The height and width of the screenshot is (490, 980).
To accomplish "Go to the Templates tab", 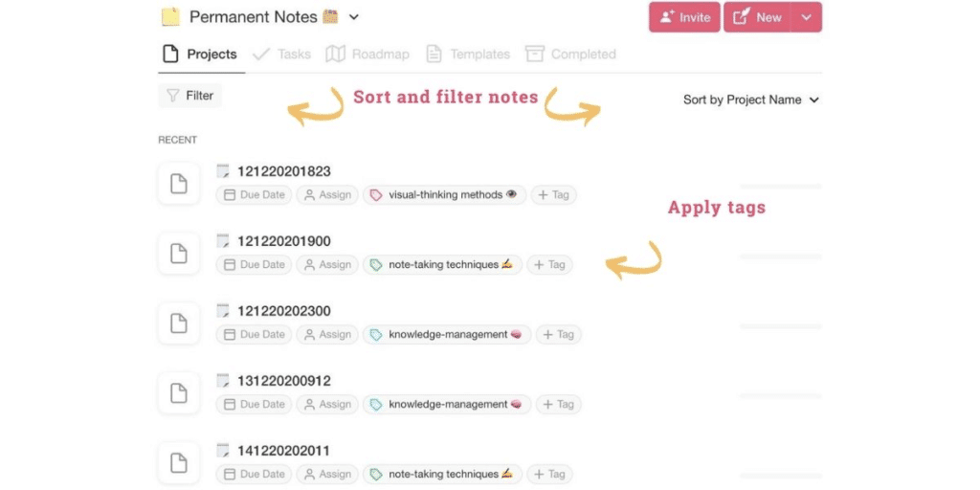I will pyautogui.click(x=468, y=55).
